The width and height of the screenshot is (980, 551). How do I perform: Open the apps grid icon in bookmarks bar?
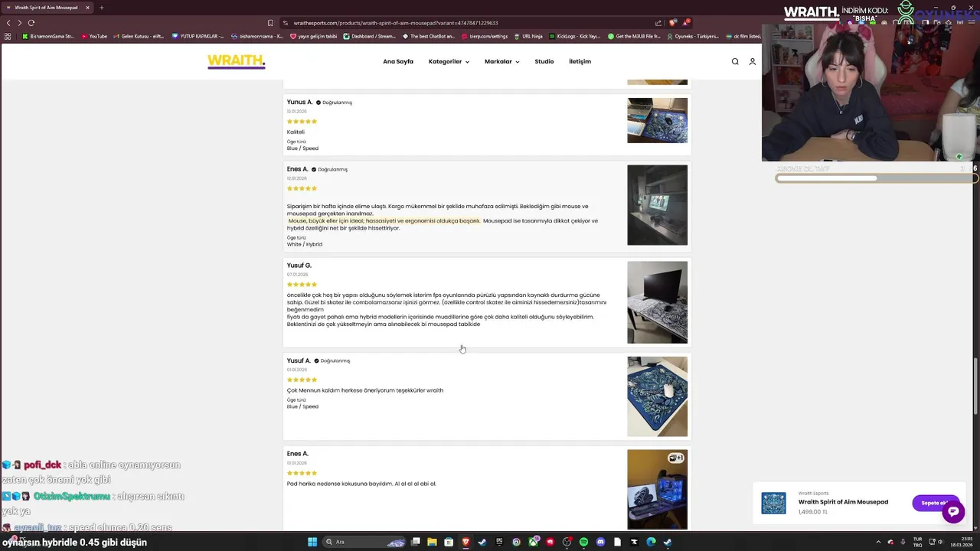(8, 36)
